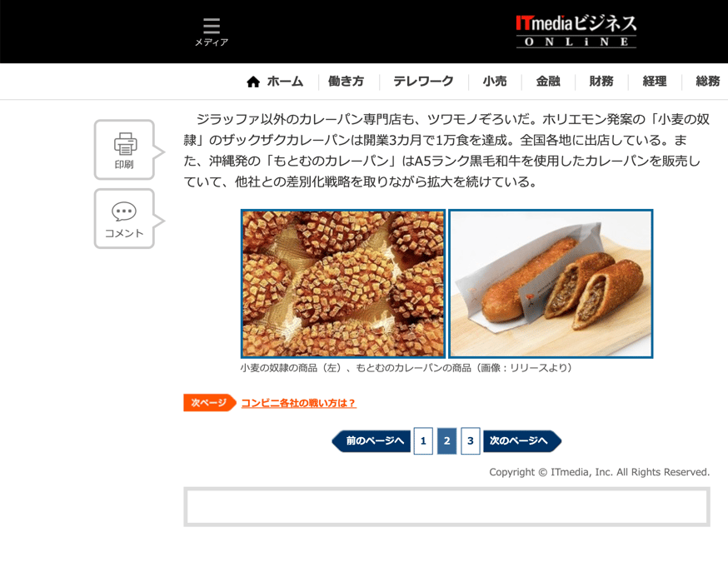Open comments via コメント speech bubble icon
The width and height of the screenshot is (728, 562).
click(x=124, y=219)
